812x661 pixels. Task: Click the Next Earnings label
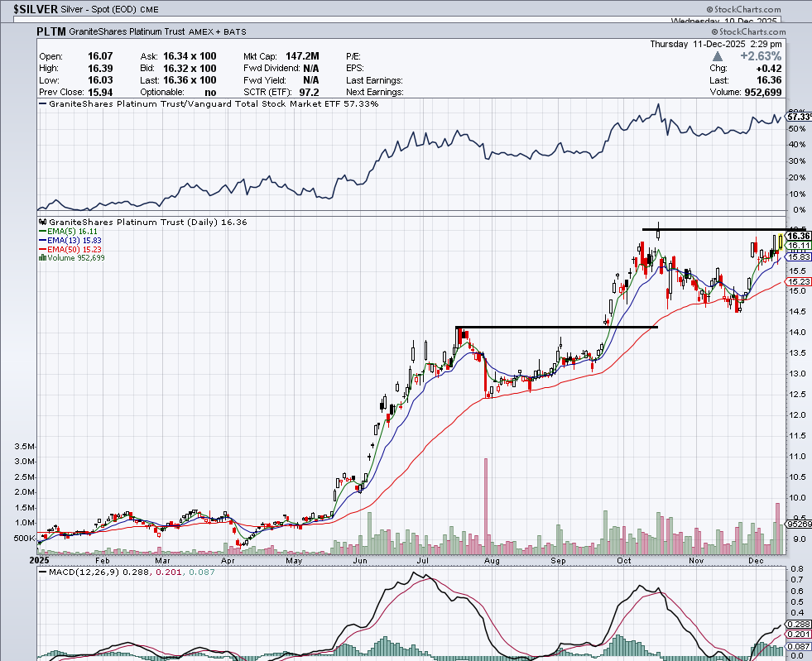[375, 92]
